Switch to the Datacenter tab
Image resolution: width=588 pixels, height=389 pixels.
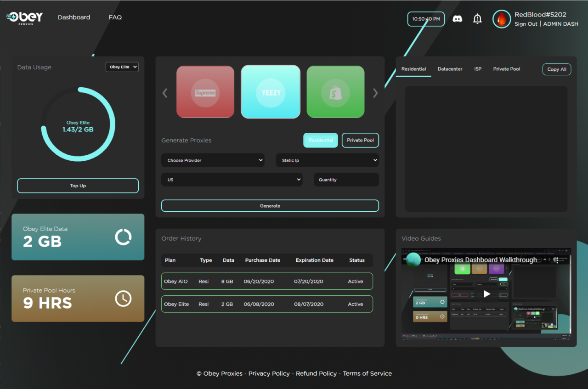(x=450, y=69)
